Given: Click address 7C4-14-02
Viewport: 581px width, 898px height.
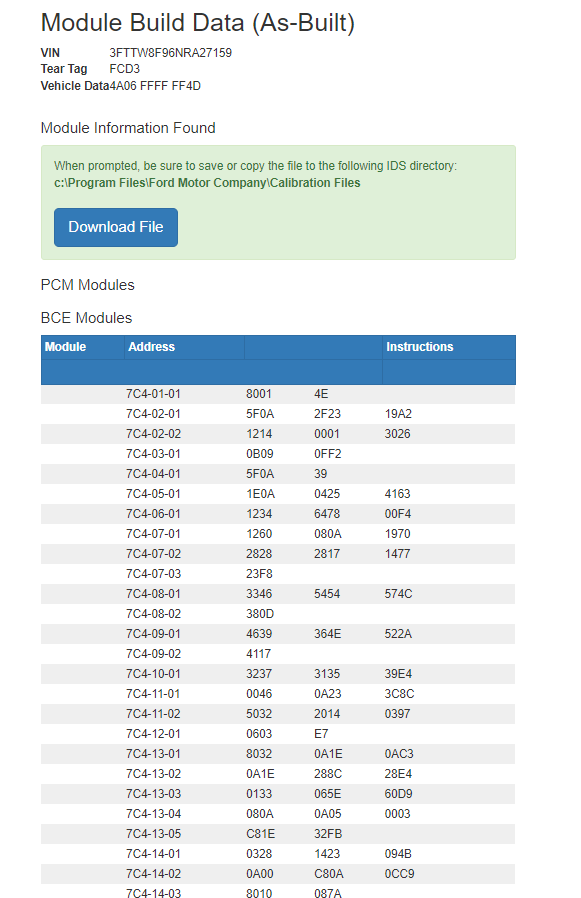Looking at the screenshot, I should point(154,874).
